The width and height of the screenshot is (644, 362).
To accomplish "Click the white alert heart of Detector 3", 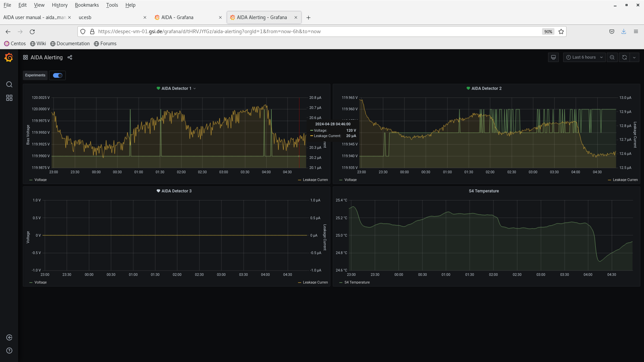I will tap(158, 191).
